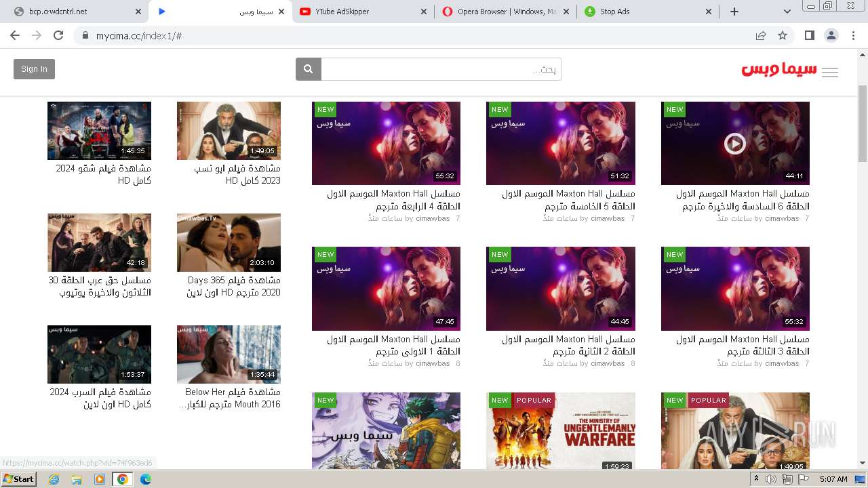Click the system tray volume icon
The height and width of the screenshot is (488, 868).
[x=771, y=479]
